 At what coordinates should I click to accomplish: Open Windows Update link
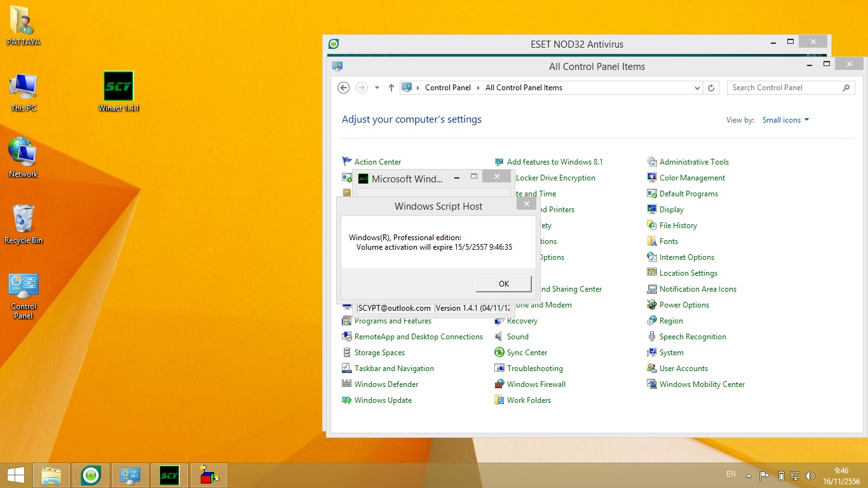[x=383, y=400]
